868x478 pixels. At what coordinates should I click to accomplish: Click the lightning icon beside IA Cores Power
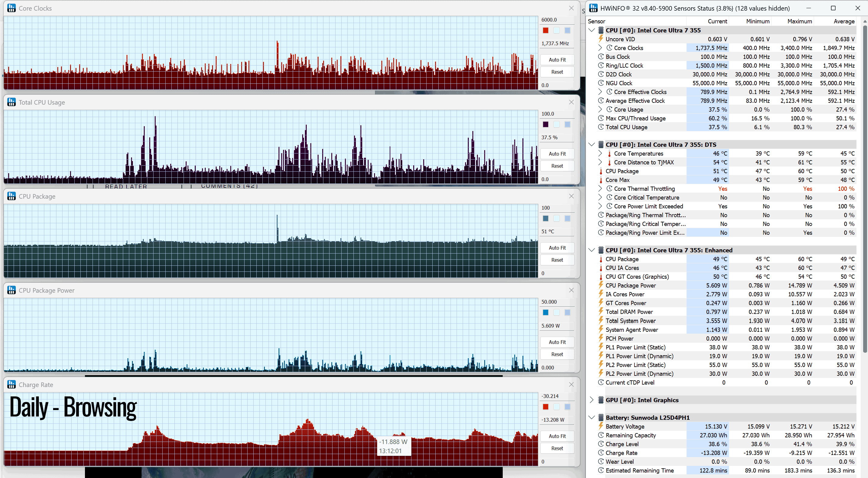click(x=601, y=294)
